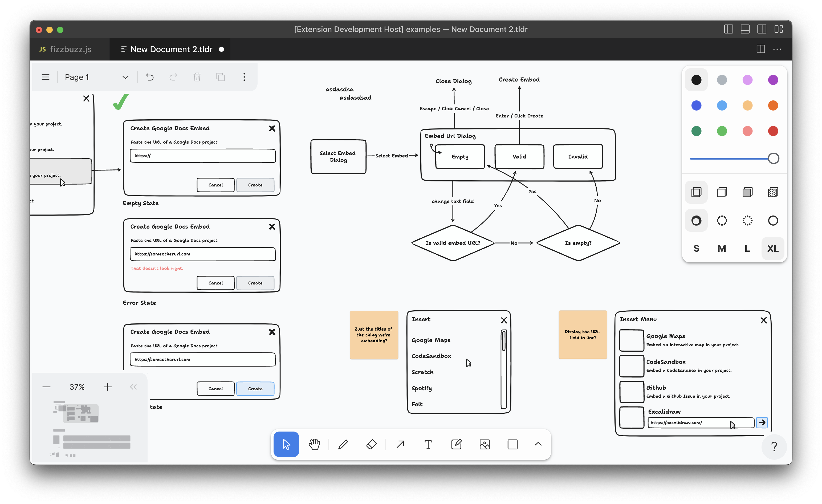Open the hamburger main menu
This screenshot has height=504, width=822.
pos(45,77)
